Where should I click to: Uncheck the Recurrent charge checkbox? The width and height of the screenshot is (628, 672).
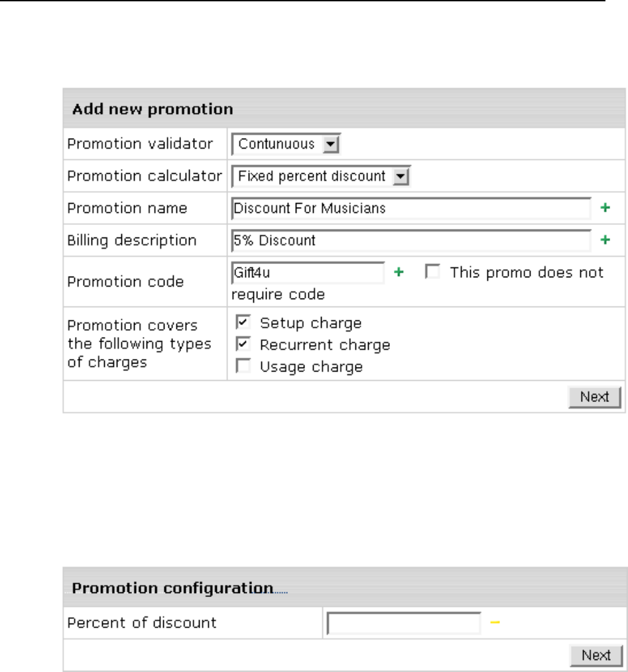pyautogui.click(x=243, y=345)
